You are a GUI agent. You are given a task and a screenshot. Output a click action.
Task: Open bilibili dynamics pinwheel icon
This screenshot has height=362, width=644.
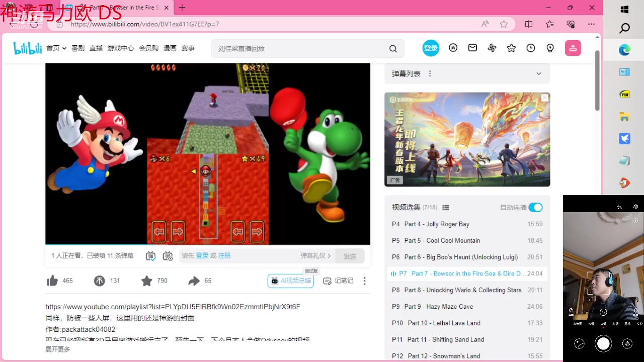click(492, 48)
